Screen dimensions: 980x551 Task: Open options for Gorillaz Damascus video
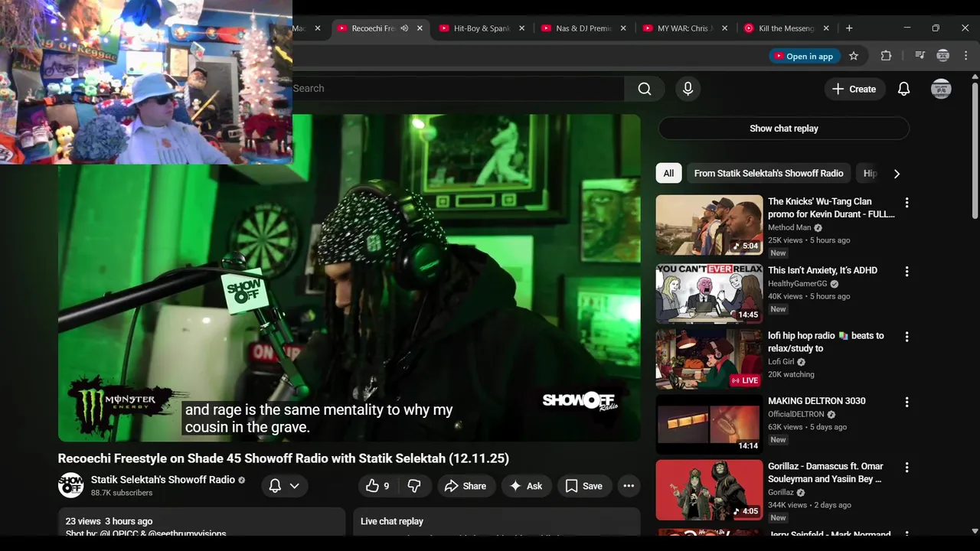tap(906, 467)
